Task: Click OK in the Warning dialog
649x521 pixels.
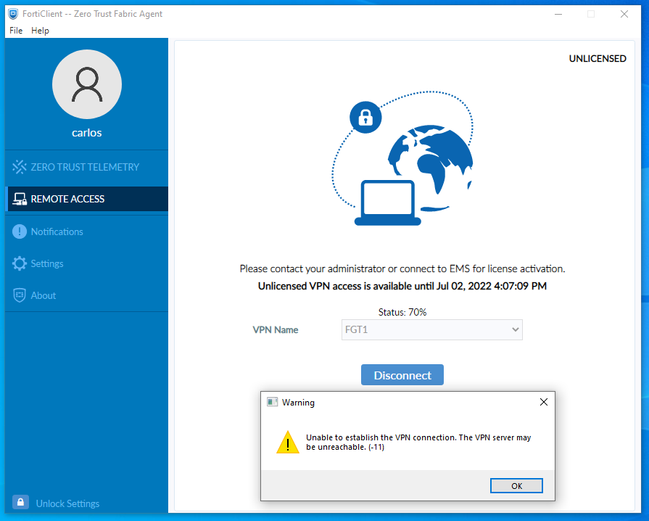Action: tap(516, 486)
